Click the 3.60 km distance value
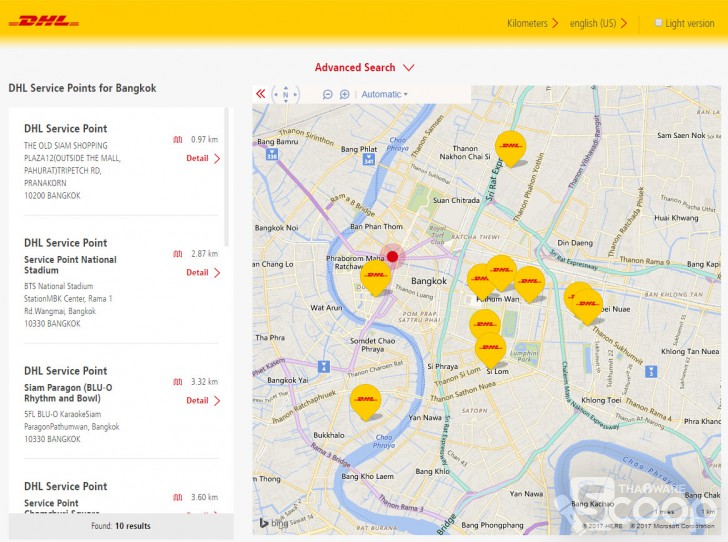The height and width of the screenshot is (542, 728). tap(204, 497)
